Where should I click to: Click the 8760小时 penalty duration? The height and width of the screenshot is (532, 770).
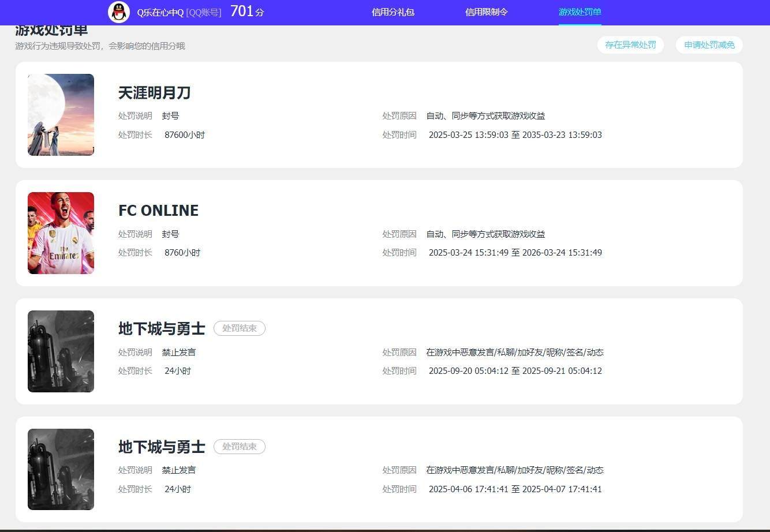coord(182,253)
